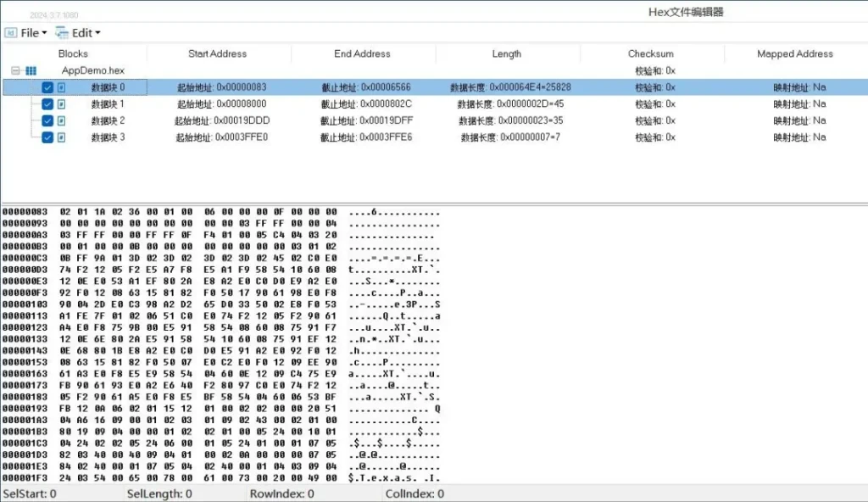Click the AppDemo.hex file grid icon
Viewport: 868px width, 502px height.
[x=31, y=71]
